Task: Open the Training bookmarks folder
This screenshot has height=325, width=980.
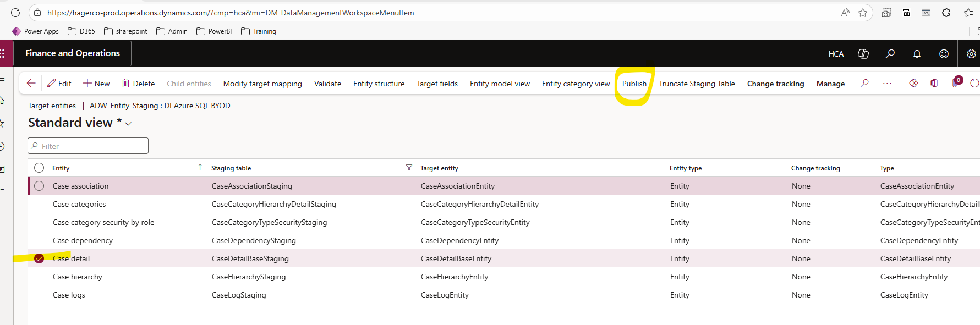Action: click(x=259, y=31)
